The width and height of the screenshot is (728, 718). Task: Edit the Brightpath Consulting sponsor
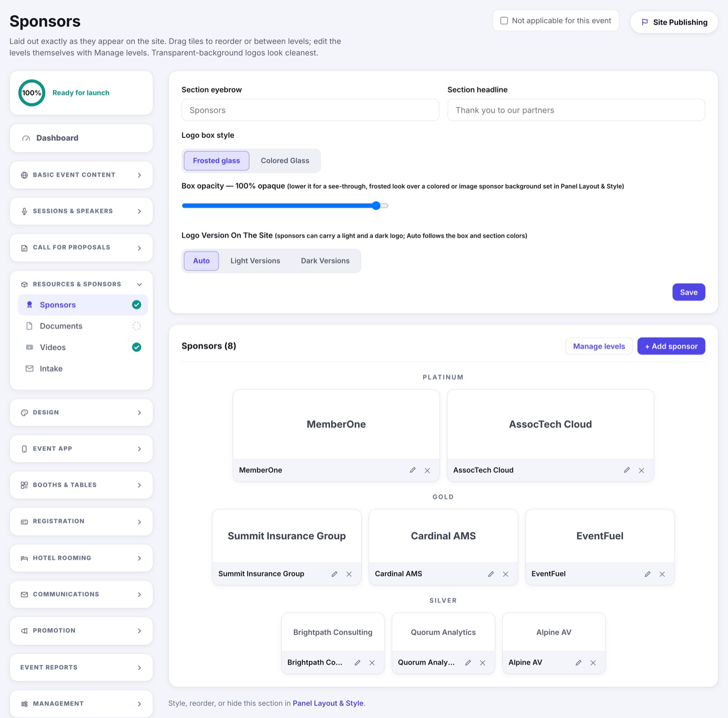tap(357, 662)
